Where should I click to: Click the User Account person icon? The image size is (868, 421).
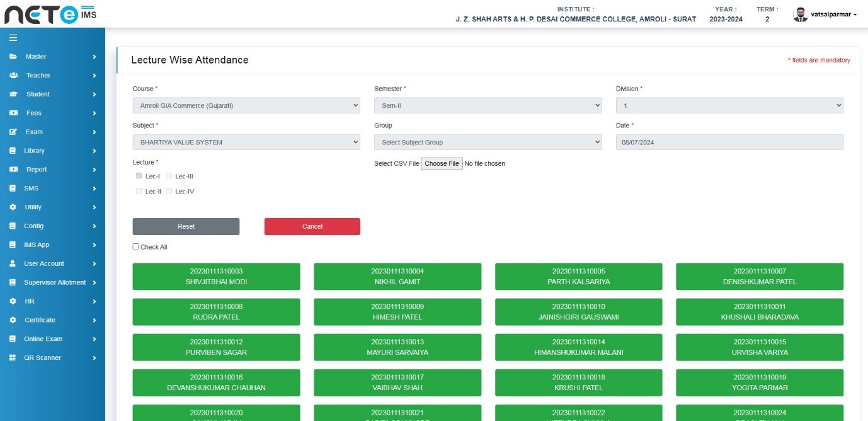coord(12,264)
